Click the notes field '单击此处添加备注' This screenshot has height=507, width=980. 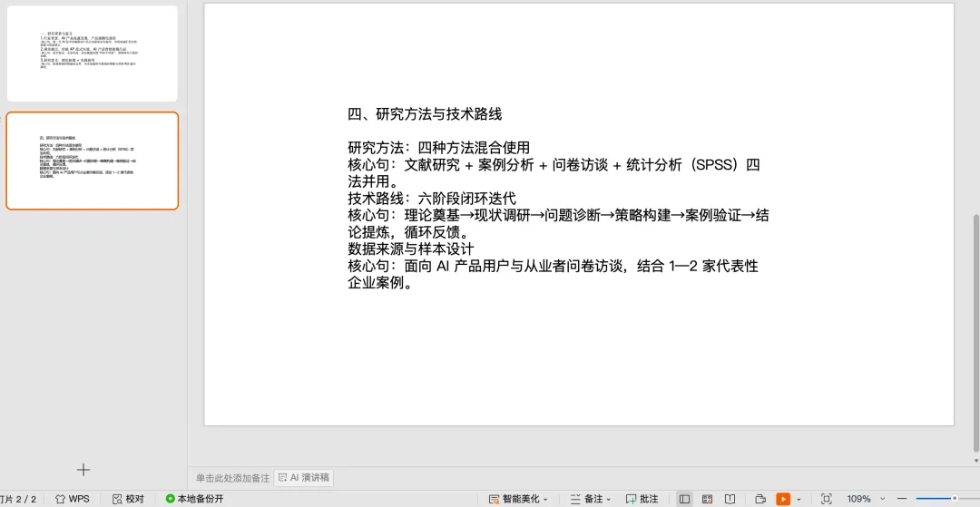click(232, 478)
